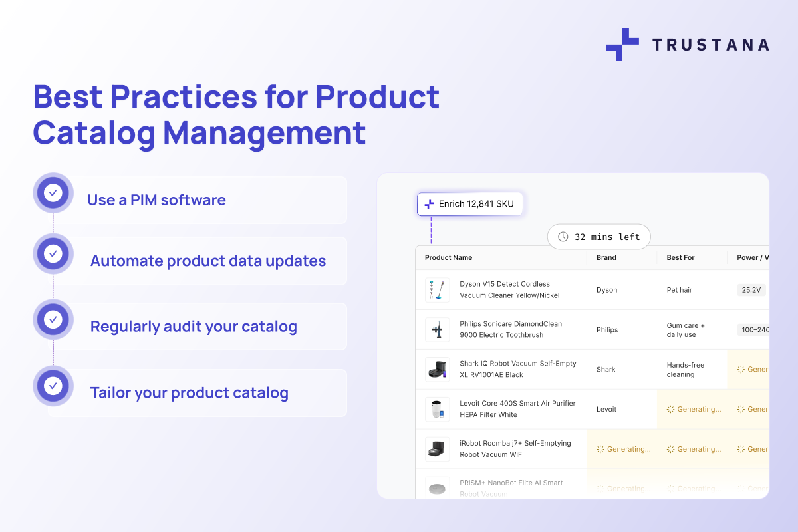Click the clock icon in the timer pill

tap(563, 237)
